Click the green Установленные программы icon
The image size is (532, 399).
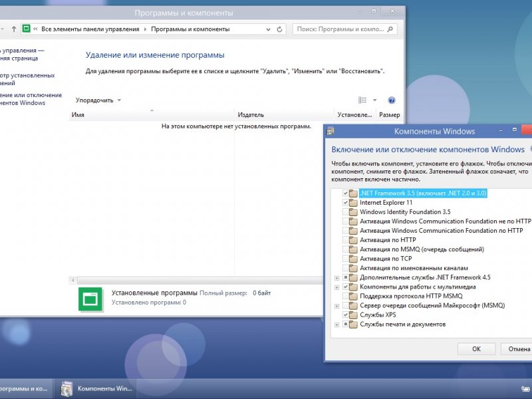click(90, 299)
